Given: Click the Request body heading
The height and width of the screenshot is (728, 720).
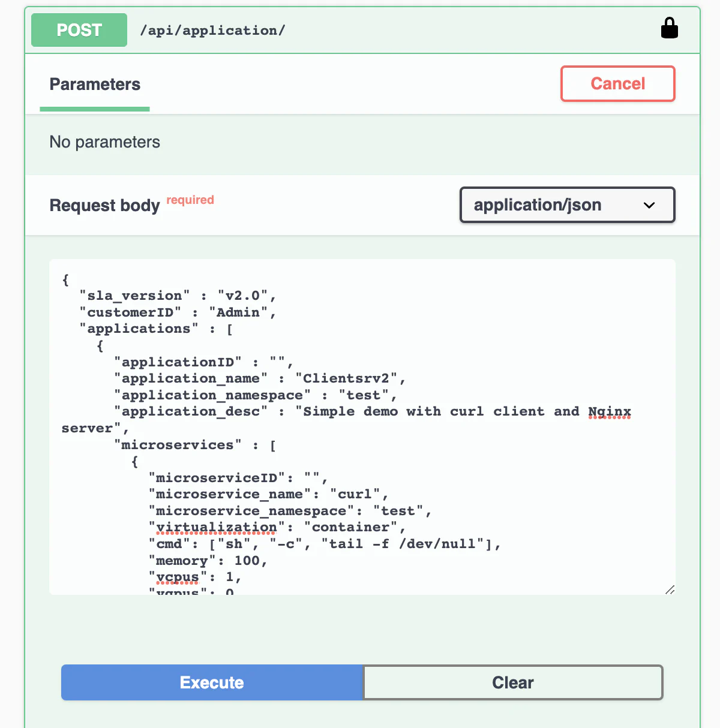Looking at the screenshot, I should click(x=104, y=206).
